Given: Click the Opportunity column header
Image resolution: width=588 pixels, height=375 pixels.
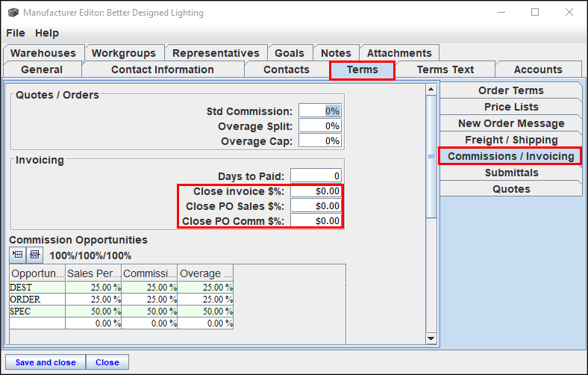Looking at the screenshot, I should [37, 273].
